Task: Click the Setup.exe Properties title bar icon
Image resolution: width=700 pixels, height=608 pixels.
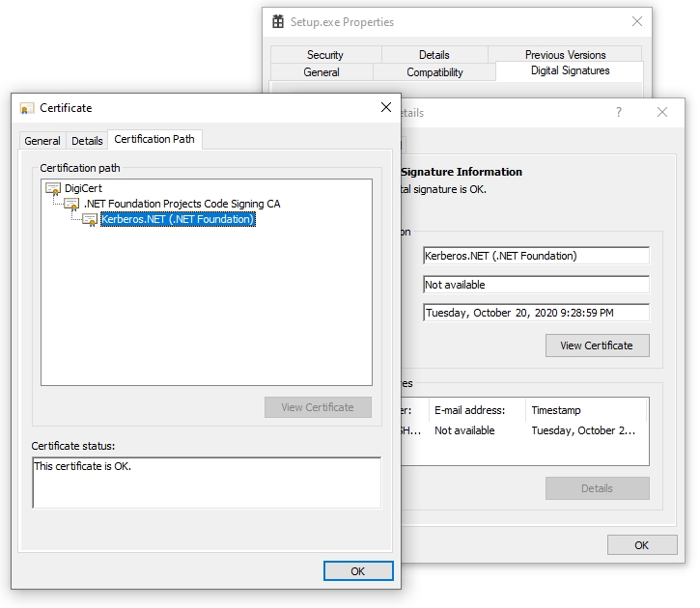Action: pos(278,21)
